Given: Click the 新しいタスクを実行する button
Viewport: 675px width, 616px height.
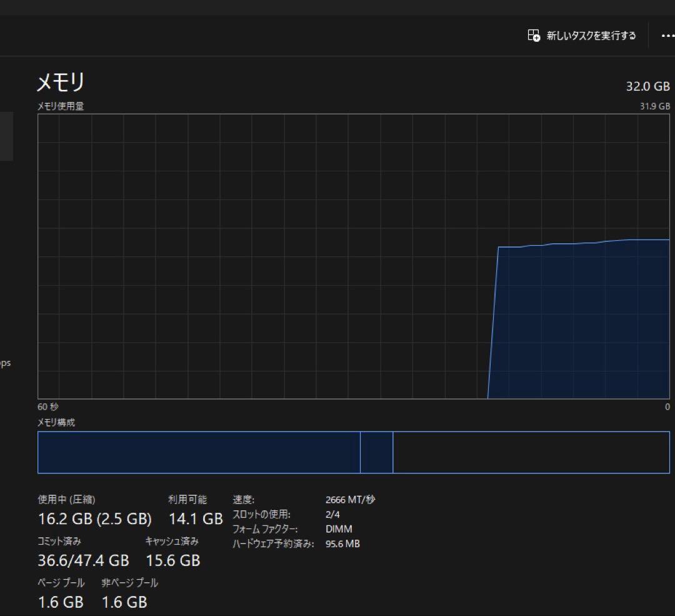Looking at the screenshot, I should coord(581,36).
